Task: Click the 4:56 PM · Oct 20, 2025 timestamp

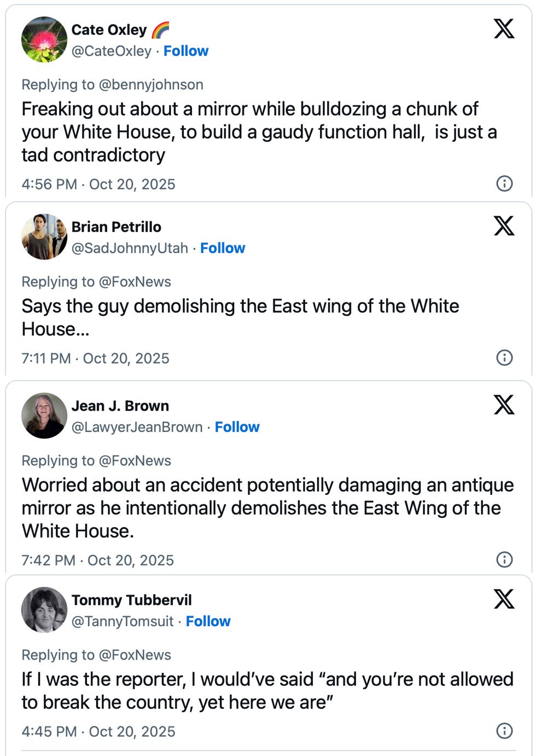Action: pos(98,184)
